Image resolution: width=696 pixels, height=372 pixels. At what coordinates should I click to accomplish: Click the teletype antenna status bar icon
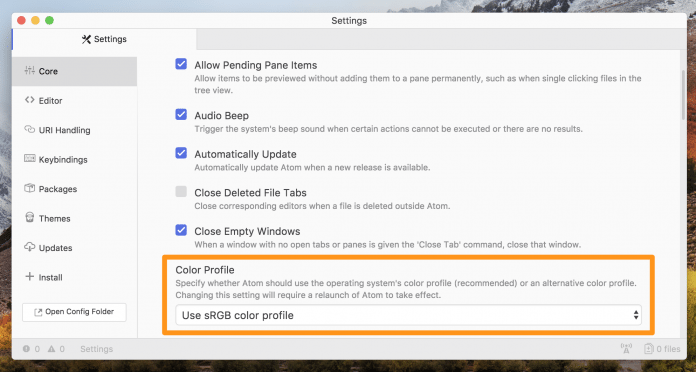626,348
